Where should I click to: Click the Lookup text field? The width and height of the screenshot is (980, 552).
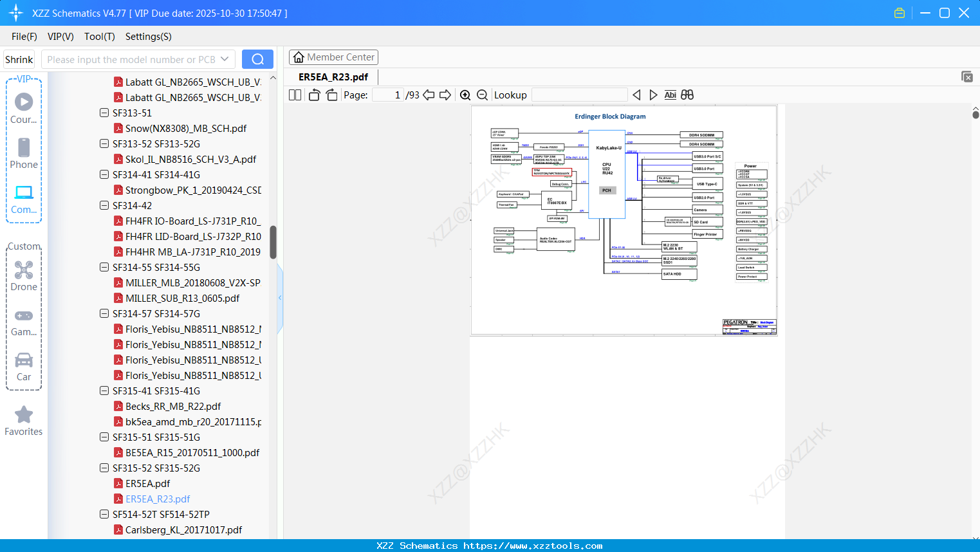pyautogui.click(x=580, y=95)
